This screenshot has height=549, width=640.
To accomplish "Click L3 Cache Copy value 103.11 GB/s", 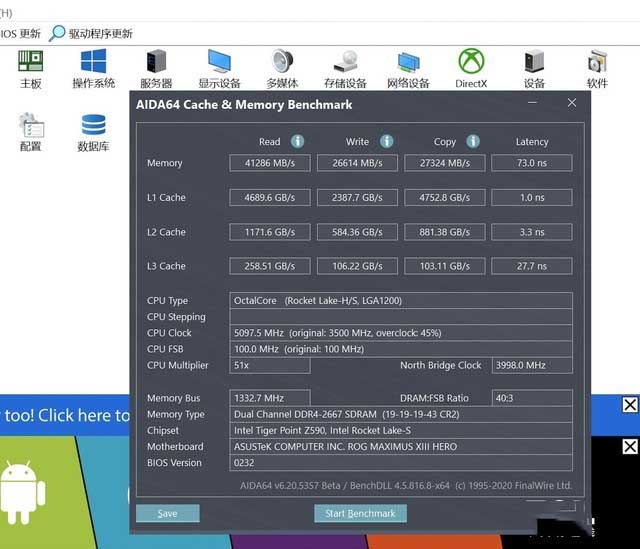I will coord(445,266).
